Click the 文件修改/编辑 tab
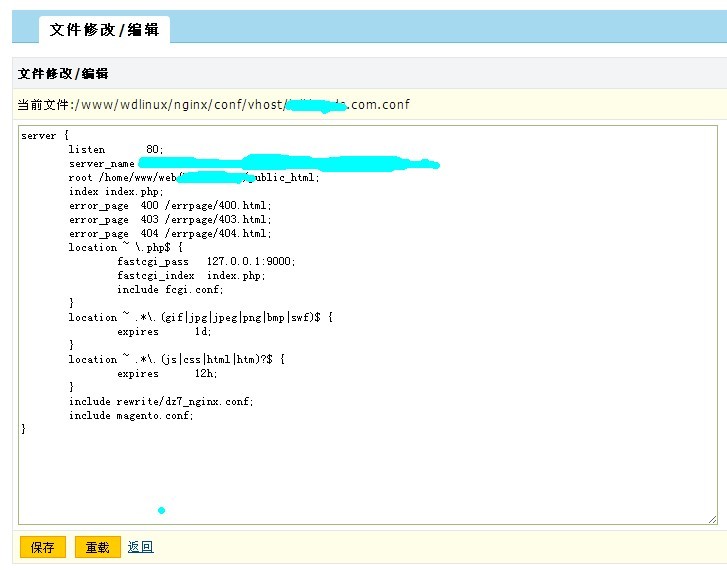Viewport: 727px width, 570px height. coord(104,29)
